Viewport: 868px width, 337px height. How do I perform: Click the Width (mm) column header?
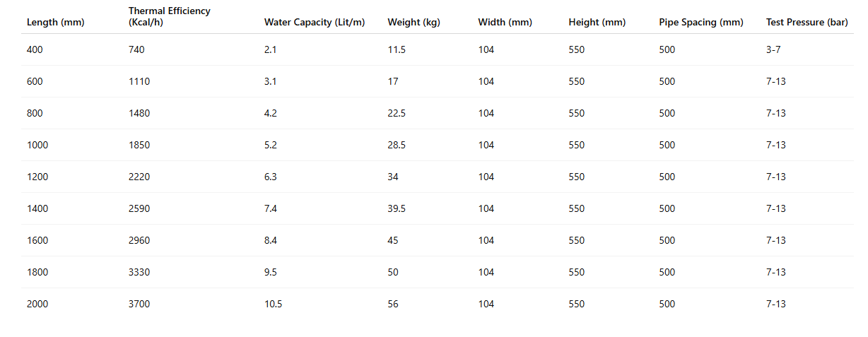505,23
